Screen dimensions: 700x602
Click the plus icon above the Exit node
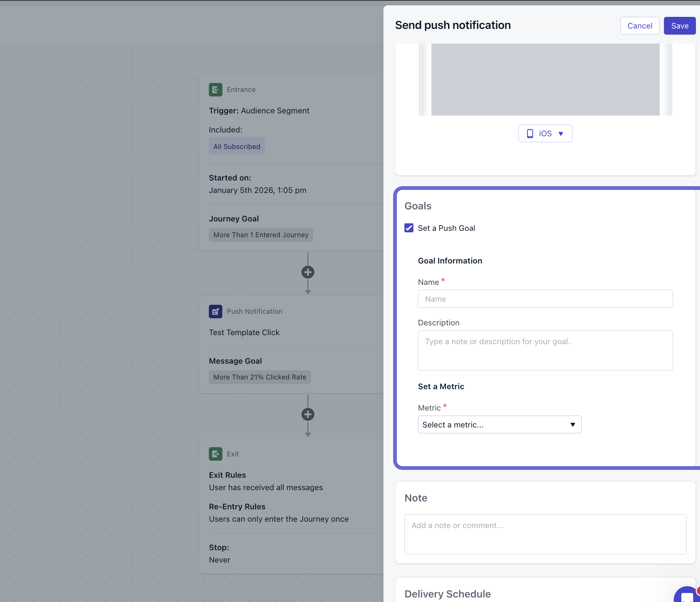308,414
